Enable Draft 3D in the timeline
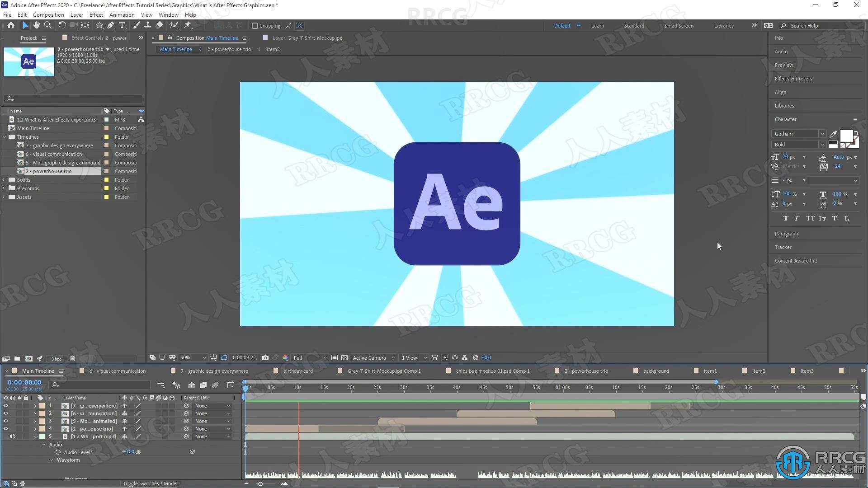Image resolution: width=868 pixels, height=488 pixels. pos(176,385)
